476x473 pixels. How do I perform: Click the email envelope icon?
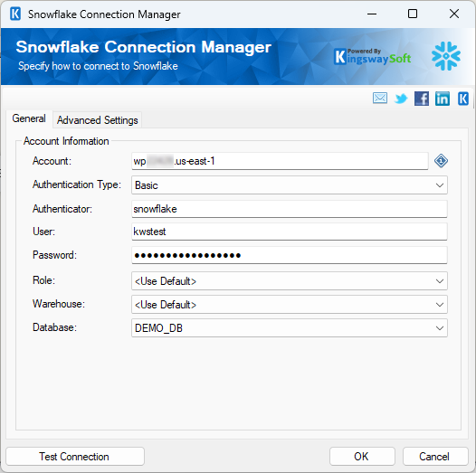pos(380,99)
